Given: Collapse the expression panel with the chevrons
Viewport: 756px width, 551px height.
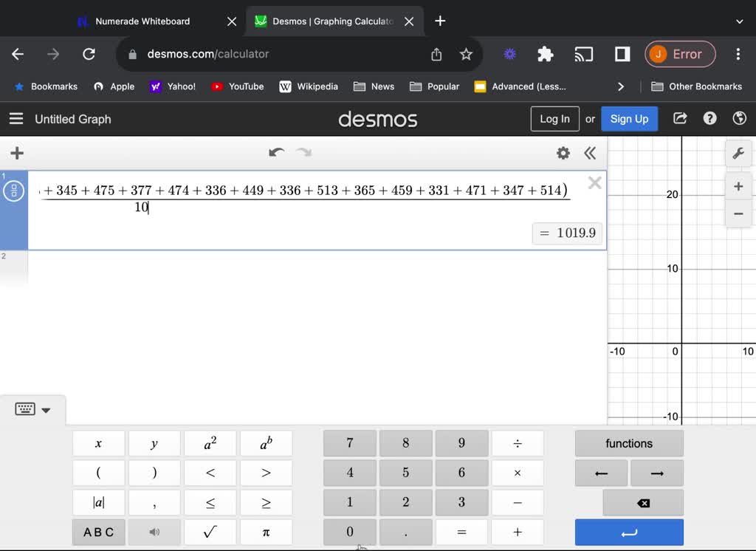Looking at the screenshot, I should click(x=590, y=153).
